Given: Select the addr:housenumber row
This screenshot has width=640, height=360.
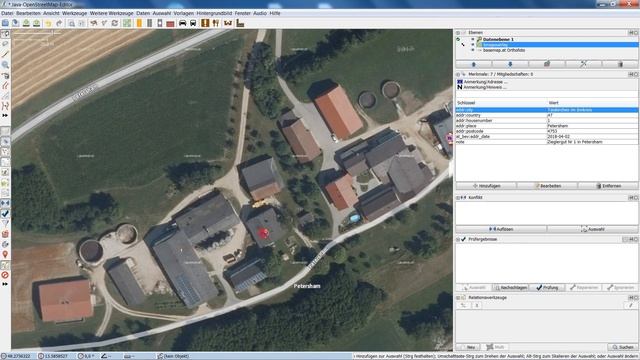Looking at the screenshot, I should (547, 121).
